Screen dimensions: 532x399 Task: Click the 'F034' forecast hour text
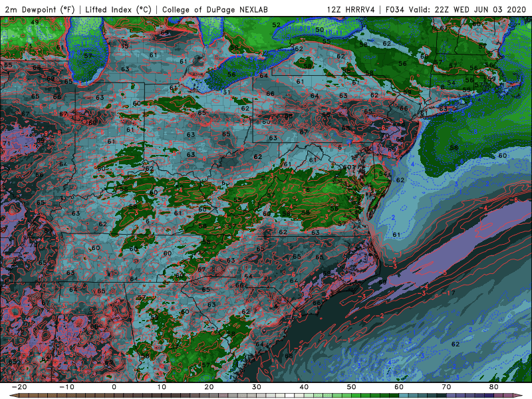(394, 10)
